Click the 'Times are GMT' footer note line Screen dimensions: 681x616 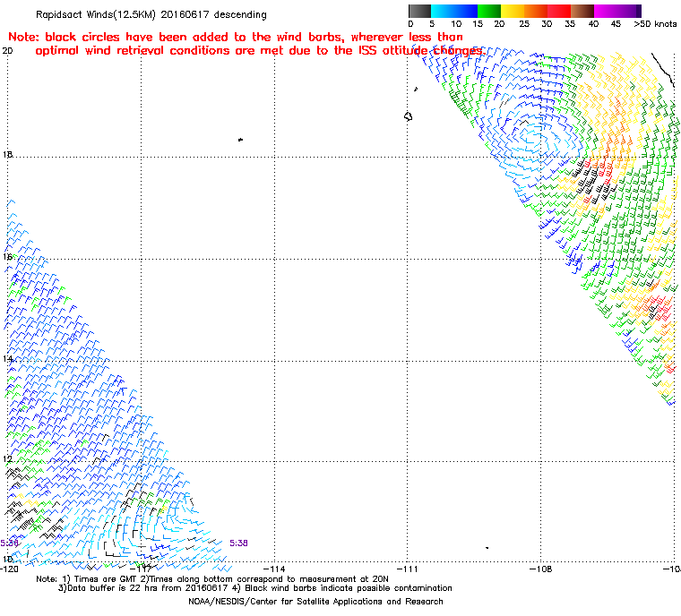[x=212, y=579]
